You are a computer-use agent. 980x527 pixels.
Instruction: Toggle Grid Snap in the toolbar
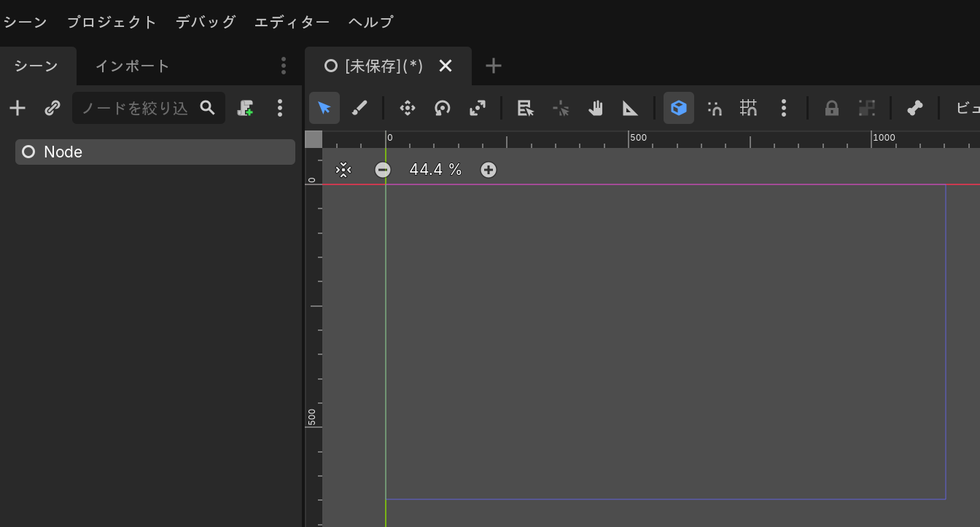pyautogui.click(x=749, y=108)
